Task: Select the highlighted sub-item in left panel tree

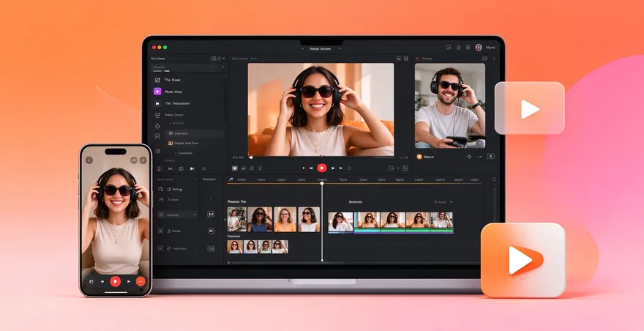Action: [194, 133]
